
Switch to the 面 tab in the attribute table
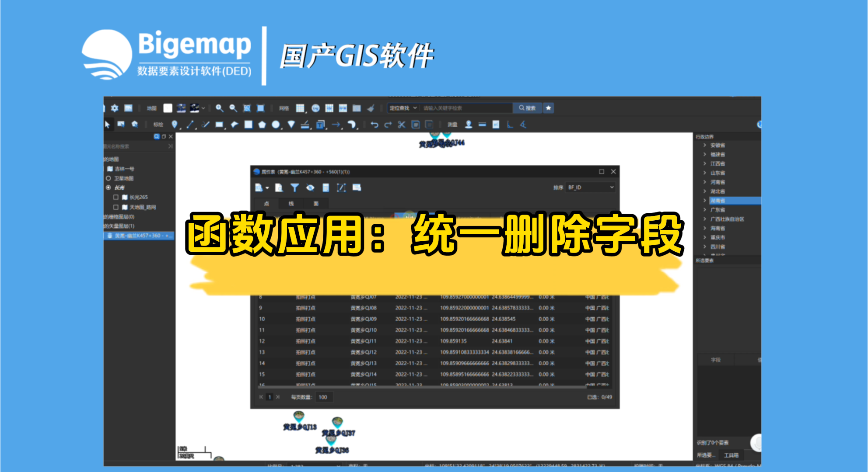[x=316, y=203]
